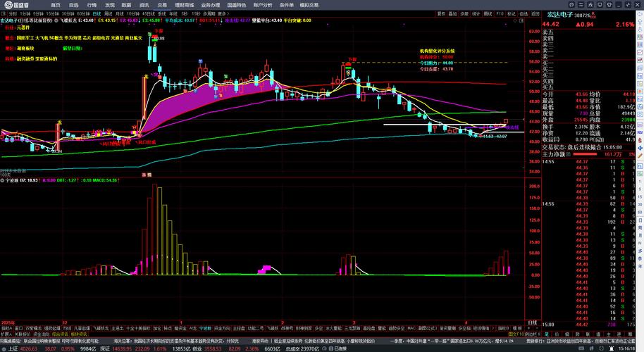Click the 标记 button
Viewport: 644px width, 352px height.
pyautogui.click(x=512, y=13)
